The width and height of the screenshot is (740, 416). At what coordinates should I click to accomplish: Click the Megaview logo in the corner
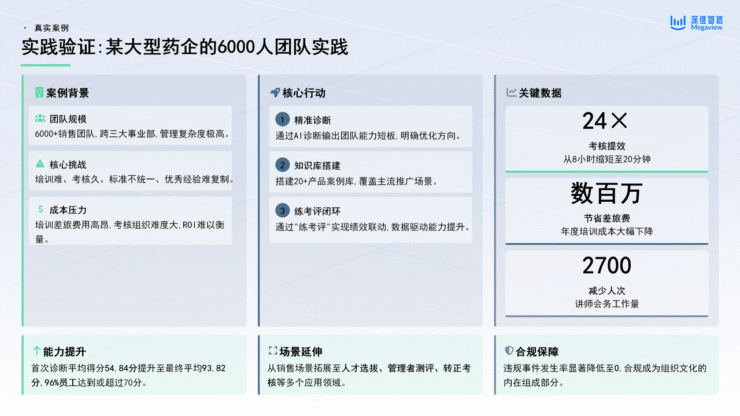point(695,22)
